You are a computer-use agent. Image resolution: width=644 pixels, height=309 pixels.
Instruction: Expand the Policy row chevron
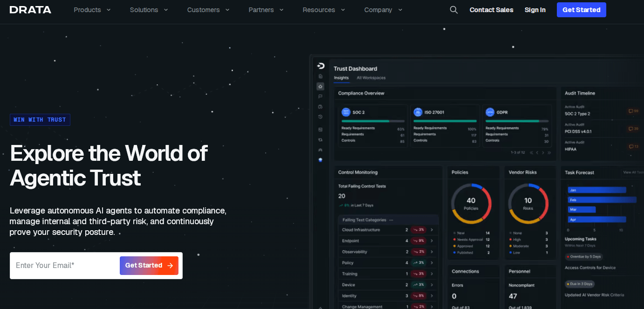[x=432, y=263]
